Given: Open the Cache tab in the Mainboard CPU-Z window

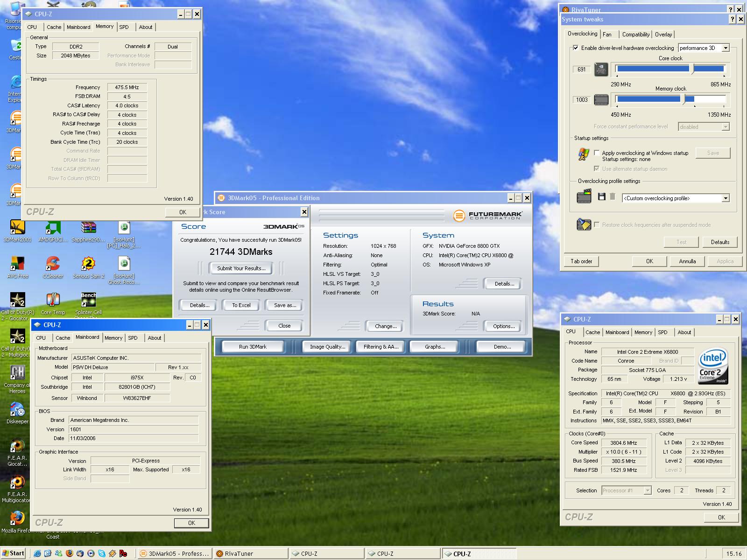Looking at the screenshot, I should [63, 338].
